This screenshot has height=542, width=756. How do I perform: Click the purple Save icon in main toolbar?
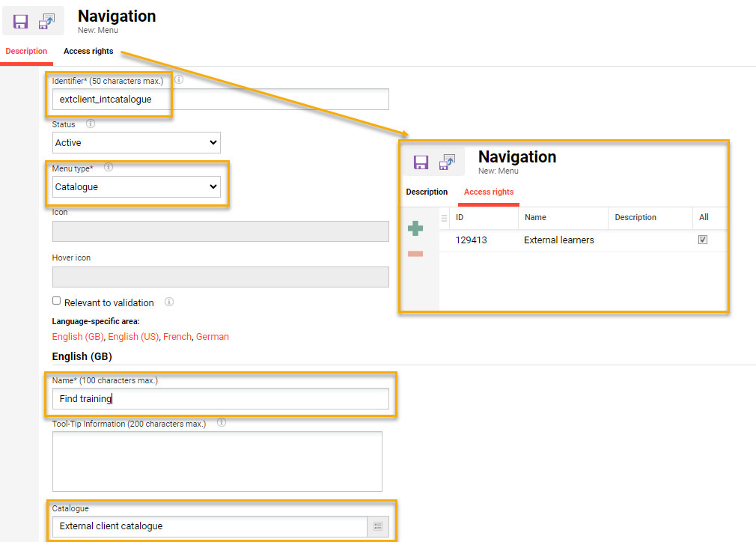pyautogui.click(x=20, y=22)
